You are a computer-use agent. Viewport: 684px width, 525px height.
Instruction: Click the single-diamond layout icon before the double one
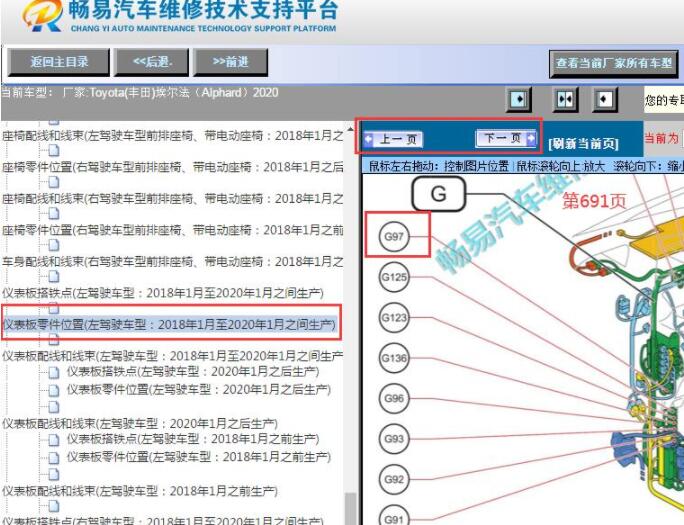(x=519, y=99)
